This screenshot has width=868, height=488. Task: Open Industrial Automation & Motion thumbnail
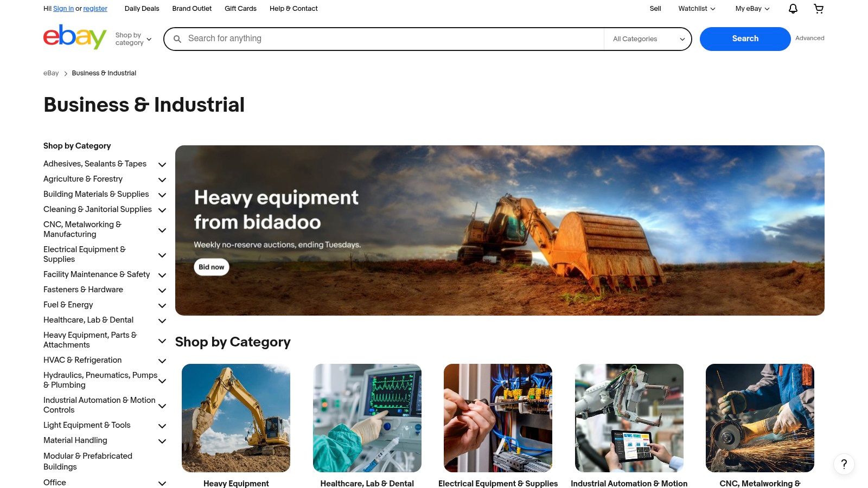click(629, 418)
